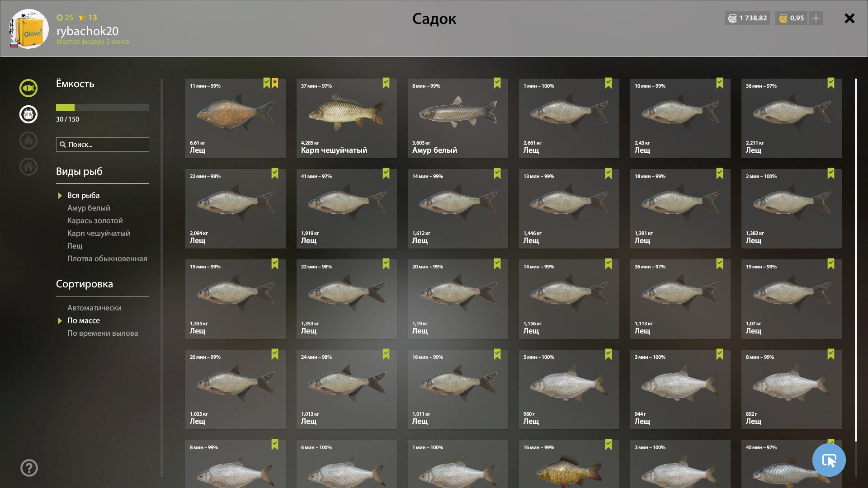Select the 2,661 кг Лещ card

point(569,118)
